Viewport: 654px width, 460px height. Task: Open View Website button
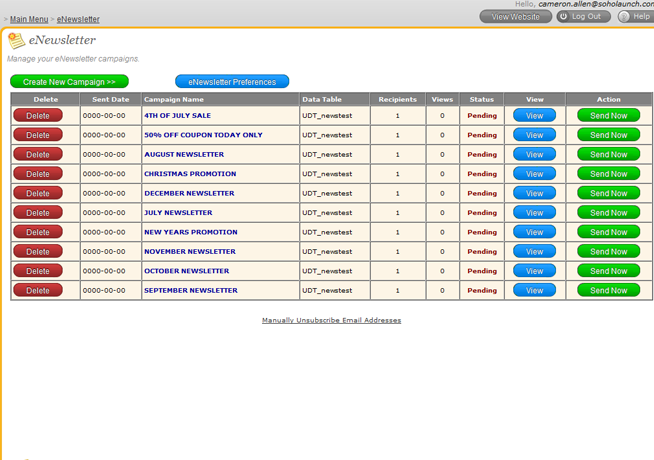[515, 17]
